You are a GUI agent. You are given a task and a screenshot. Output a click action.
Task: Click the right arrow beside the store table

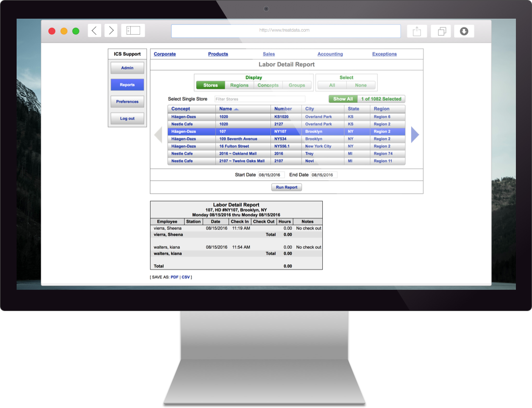(x=415, y=135)
